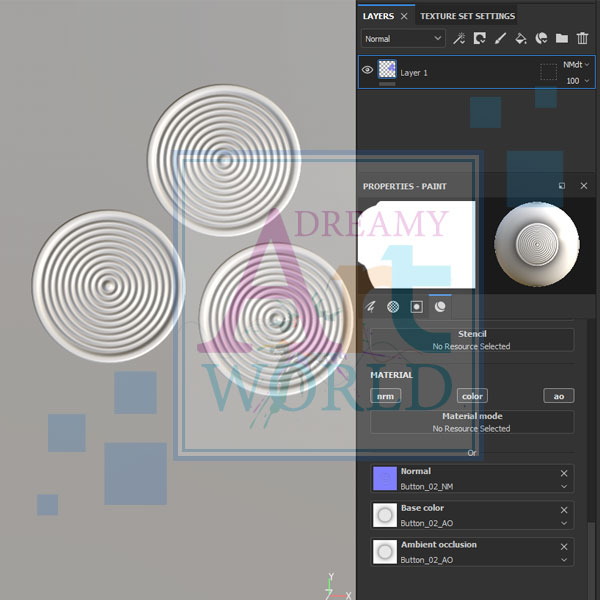Click the Material mode resource button
The width and height of the screenshot is (600, 600).
[471, 422]
